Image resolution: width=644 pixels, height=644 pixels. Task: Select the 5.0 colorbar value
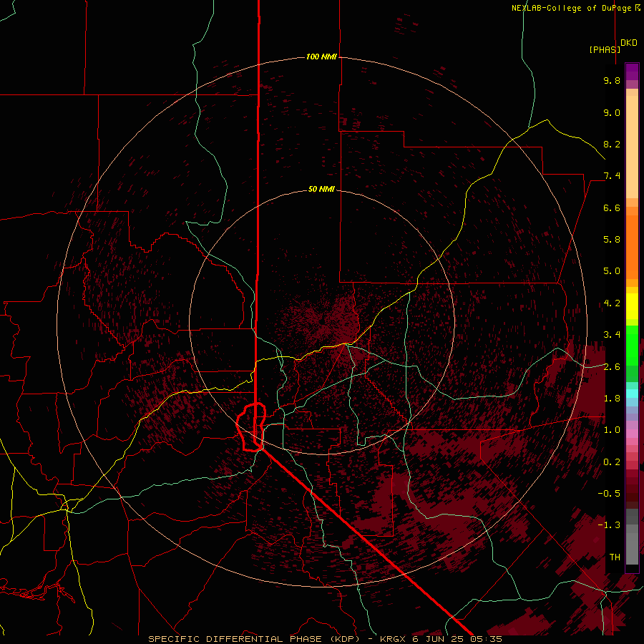point(612,271)
